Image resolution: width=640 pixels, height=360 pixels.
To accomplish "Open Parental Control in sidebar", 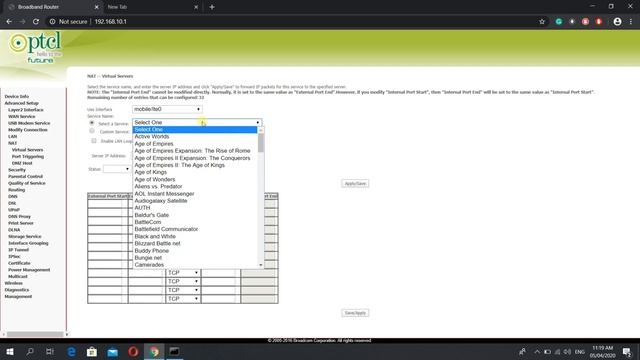I will coord(25,176).
